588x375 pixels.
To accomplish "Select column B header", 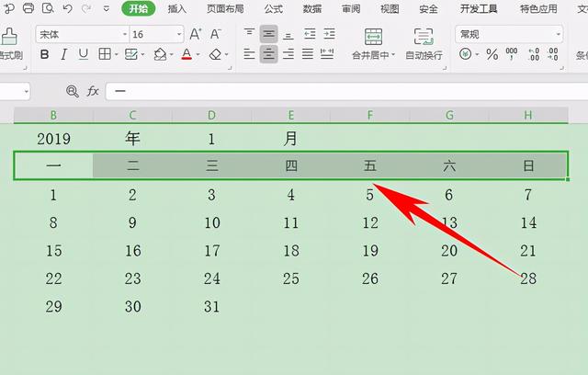I will [x=53, y=115].
